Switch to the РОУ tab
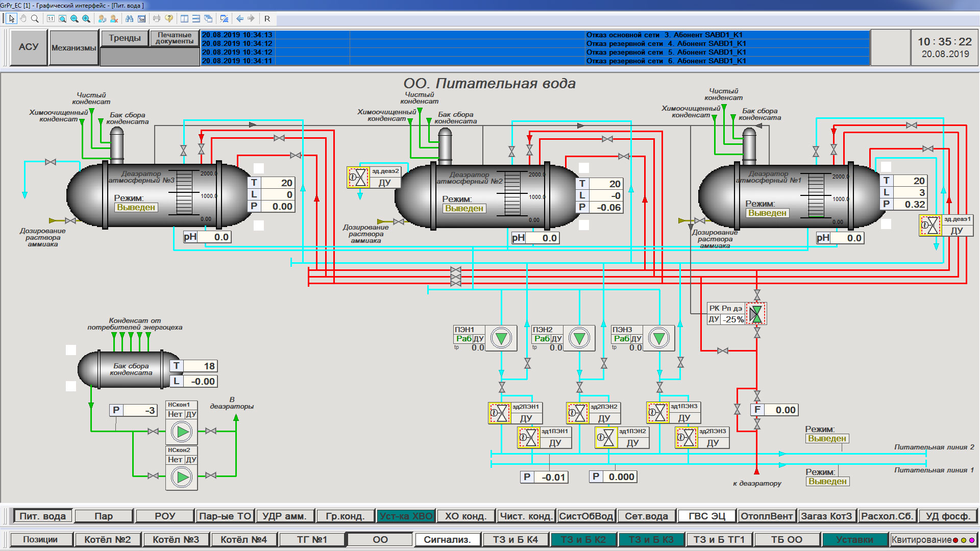Image resolution: width=980 pixels, height=551 pixels. click(x=165, y=516)
